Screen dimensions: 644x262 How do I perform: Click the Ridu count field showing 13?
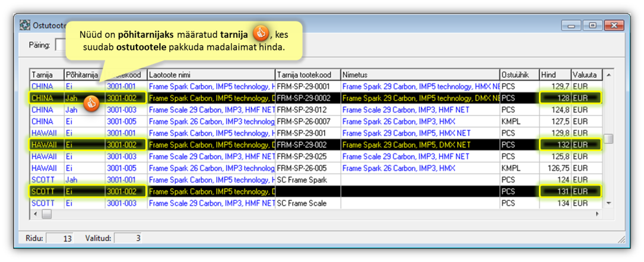(x=59, y=238)
